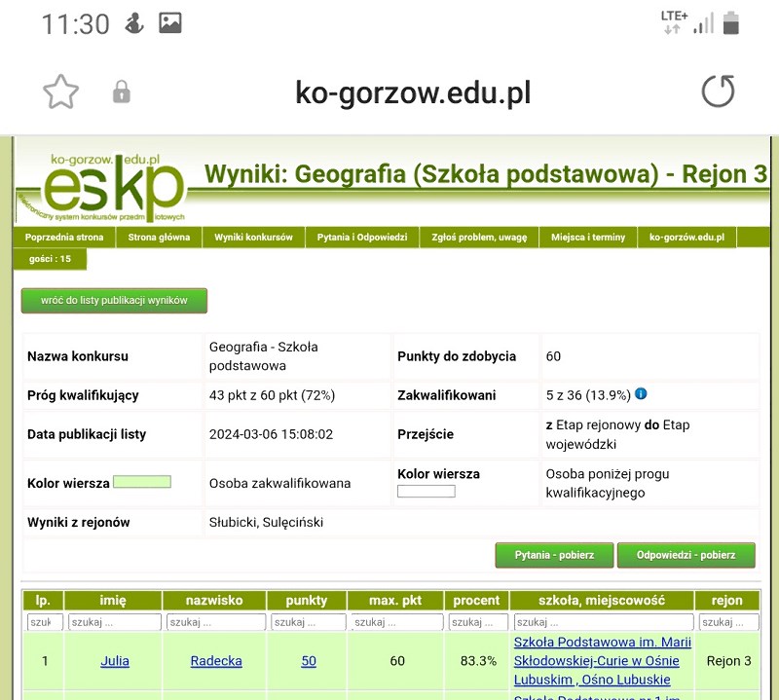The image size is (779, 700).
Task: Click the light green row color swatch
Action: 142,483
